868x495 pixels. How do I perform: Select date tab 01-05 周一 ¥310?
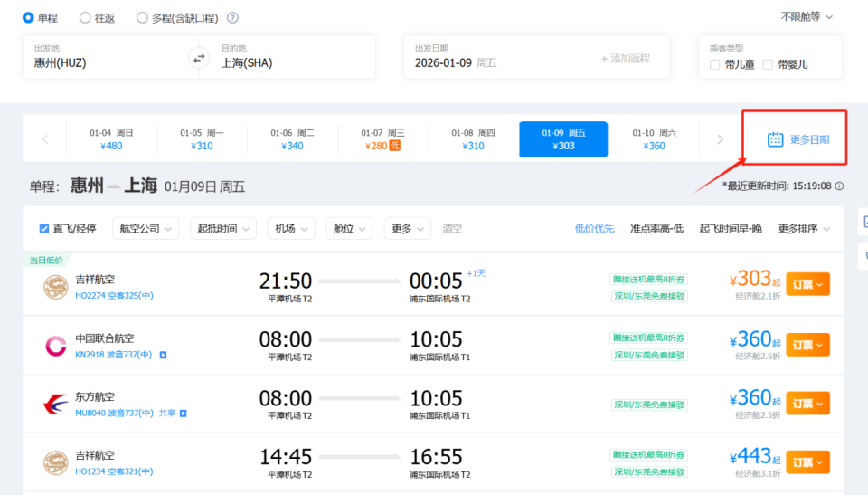(x=202, y=139)
